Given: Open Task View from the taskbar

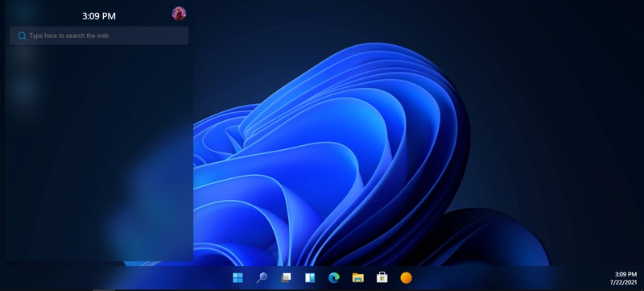Looking at the screenshot, I should (286, 278).
